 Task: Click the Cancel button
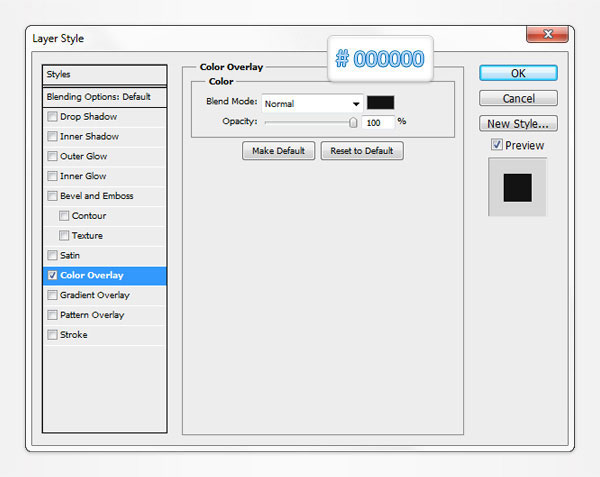click(518, 98)
